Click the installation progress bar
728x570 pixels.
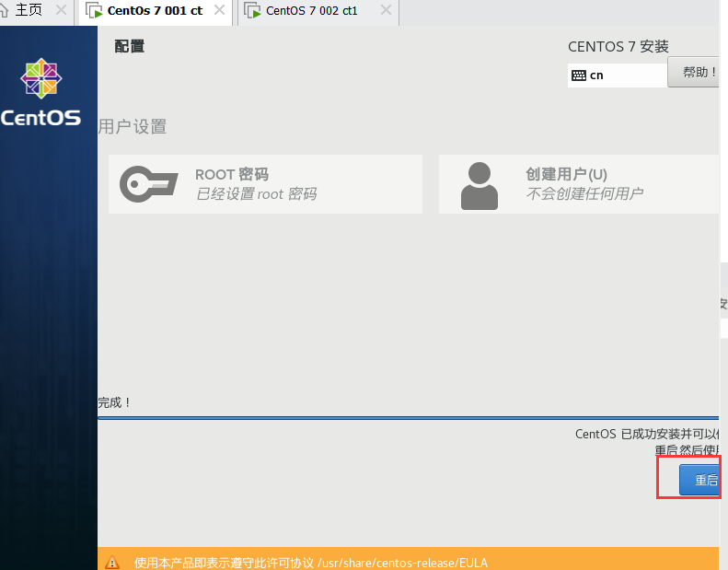coord(408,418)
